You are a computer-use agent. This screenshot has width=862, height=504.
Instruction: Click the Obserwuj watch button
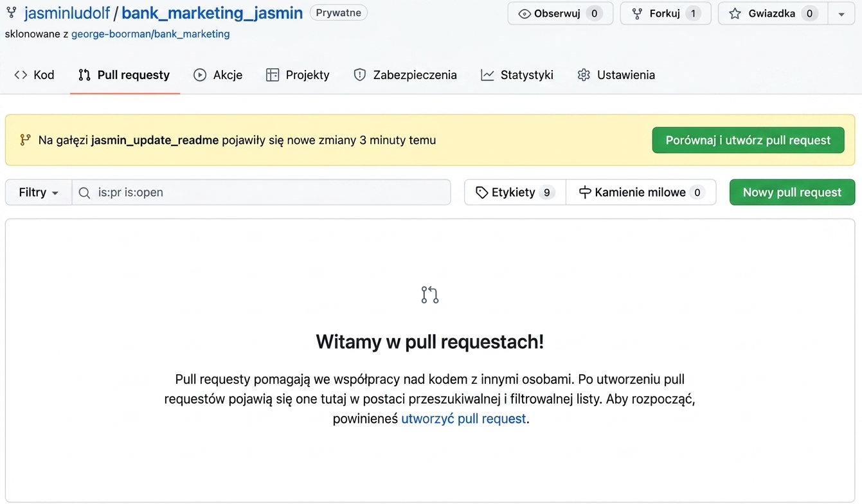560,14
